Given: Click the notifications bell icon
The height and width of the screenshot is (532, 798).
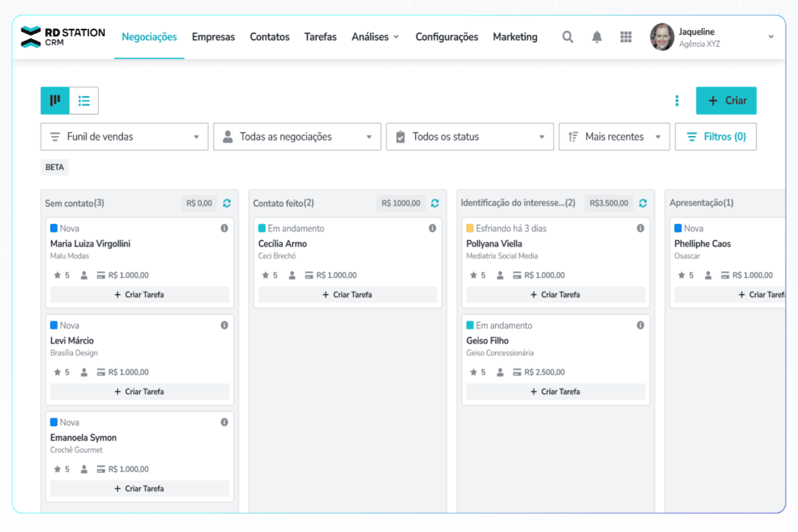Looking at the screenshot, I should (596, 36).
